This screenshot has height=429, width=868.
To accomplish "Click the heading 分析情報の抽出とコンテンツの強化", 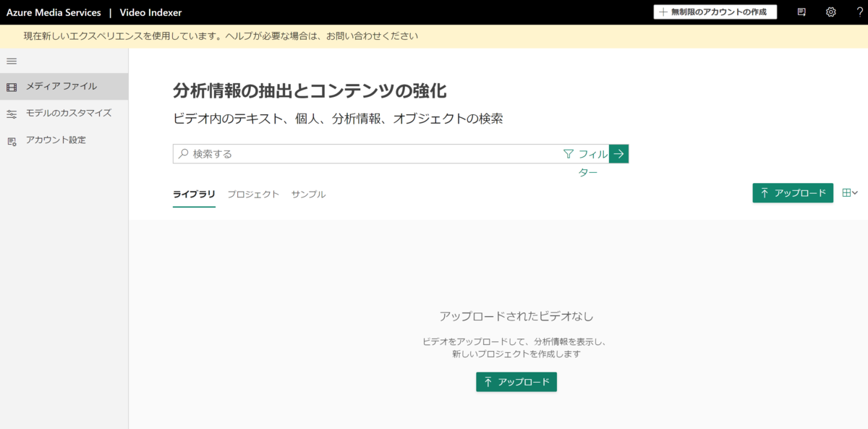I will click(310, 91).
